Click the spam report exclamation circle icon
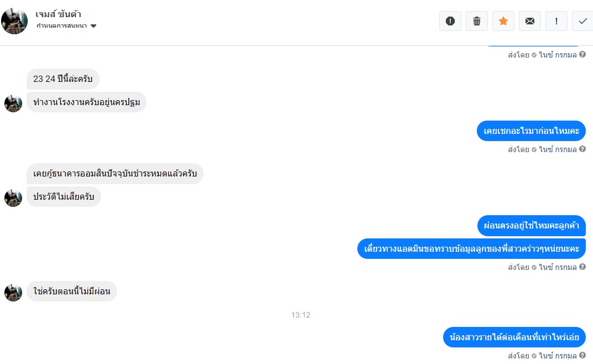This screenshot has width=593, height=364. point(450,21)
